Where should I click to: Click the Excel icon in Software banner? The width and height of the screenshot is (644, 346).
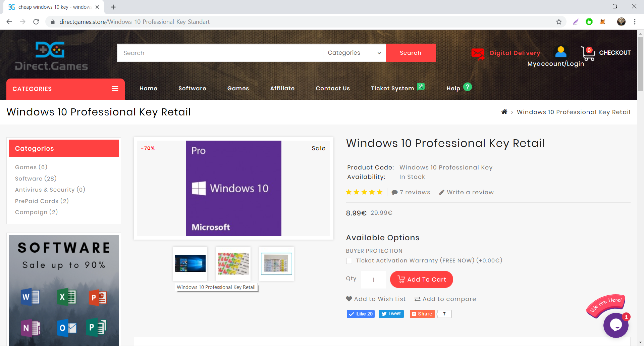pos(67,297)
